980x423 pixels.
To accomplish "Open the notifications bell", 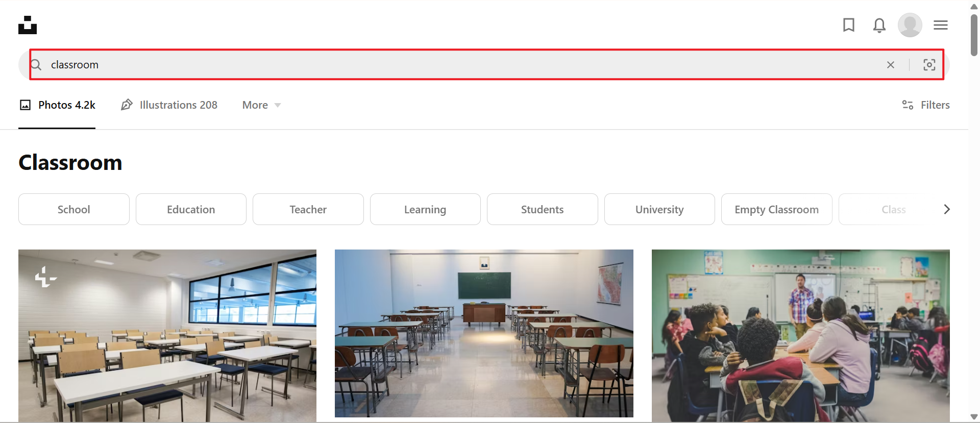I will tap(879, 25).
